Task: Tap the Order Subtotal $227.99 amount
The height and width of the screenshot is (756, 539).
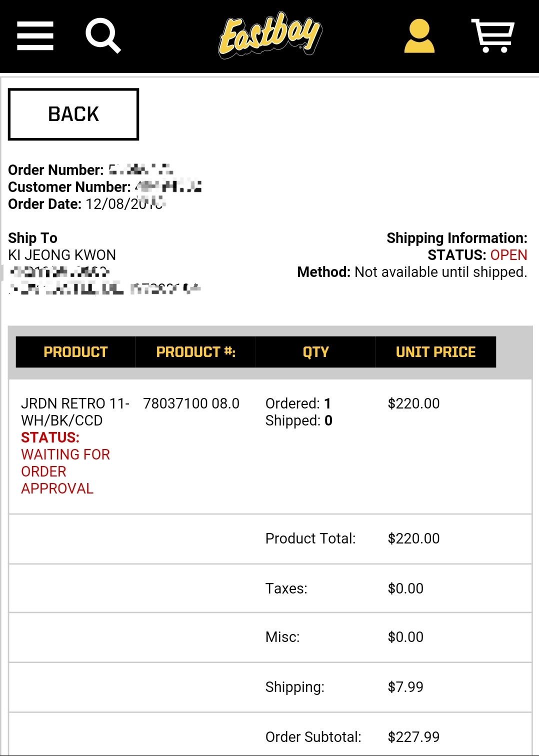Action: tap(413, 737)
